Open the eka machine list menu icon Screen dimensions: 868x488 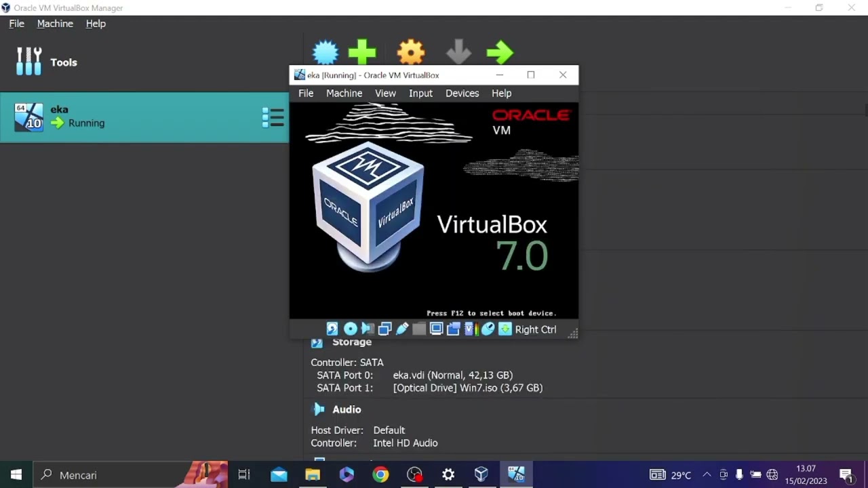(273, 117)
